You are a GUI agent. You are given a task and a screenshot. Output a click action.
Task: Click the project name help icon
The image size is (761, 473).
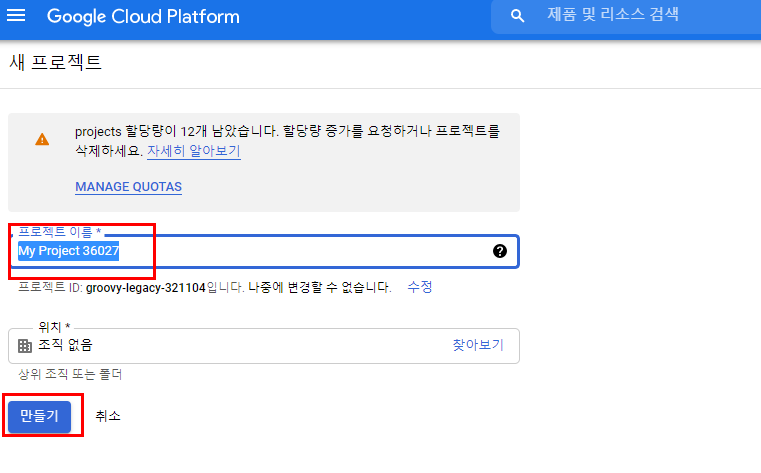[x=499, y=251]
